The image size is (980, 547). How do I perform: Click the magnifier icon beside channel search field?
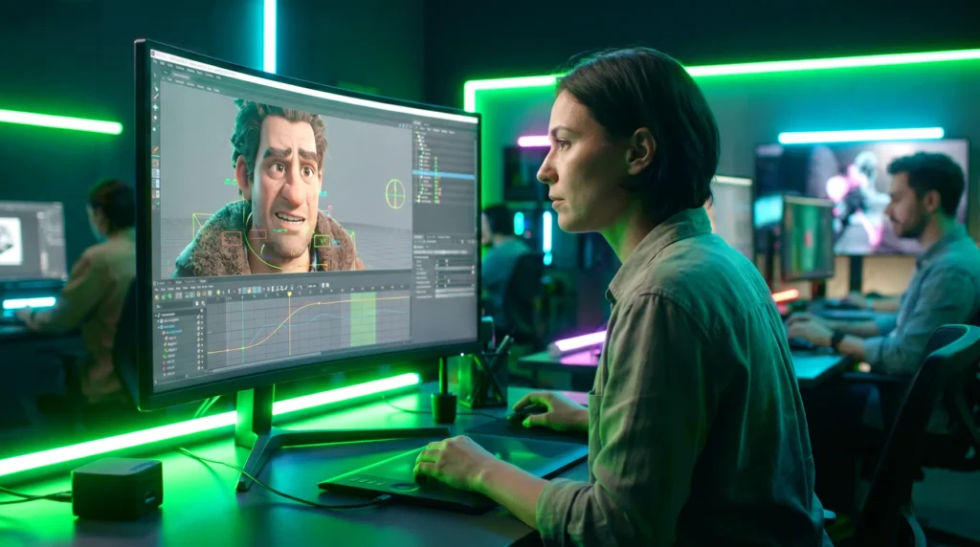203,303
